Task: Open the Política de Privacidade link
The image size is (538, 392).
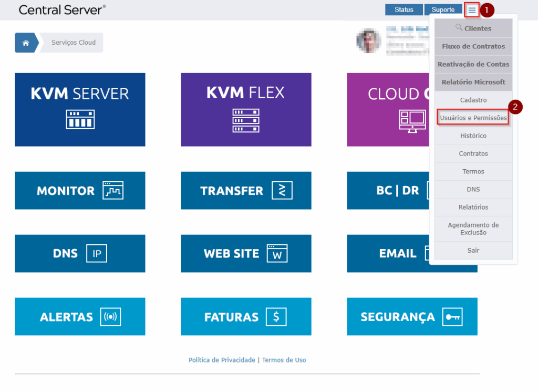Action: coord(222,360)
